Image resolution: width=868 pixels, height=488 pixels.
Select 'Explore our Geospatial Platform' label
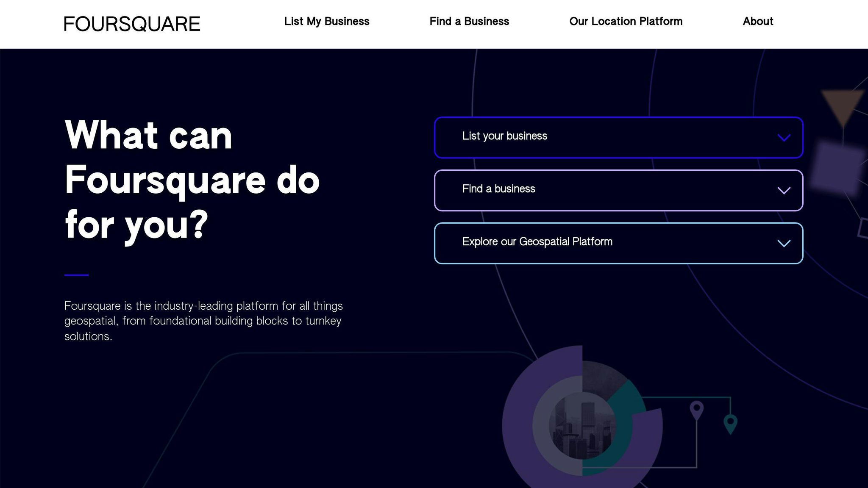537,242
